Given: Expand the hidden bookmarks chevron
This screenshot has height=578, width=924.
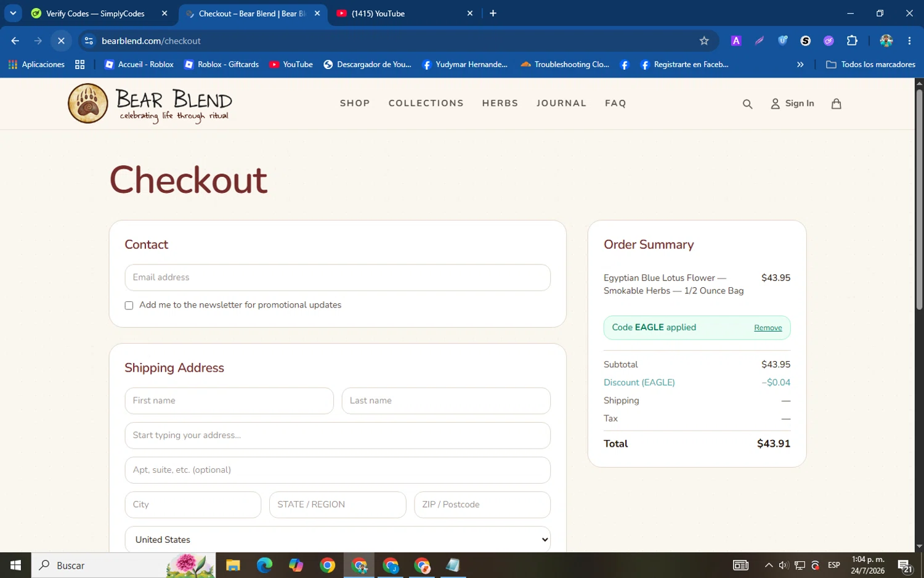Looking at the screenshot, I should click(x=800, y=64).
